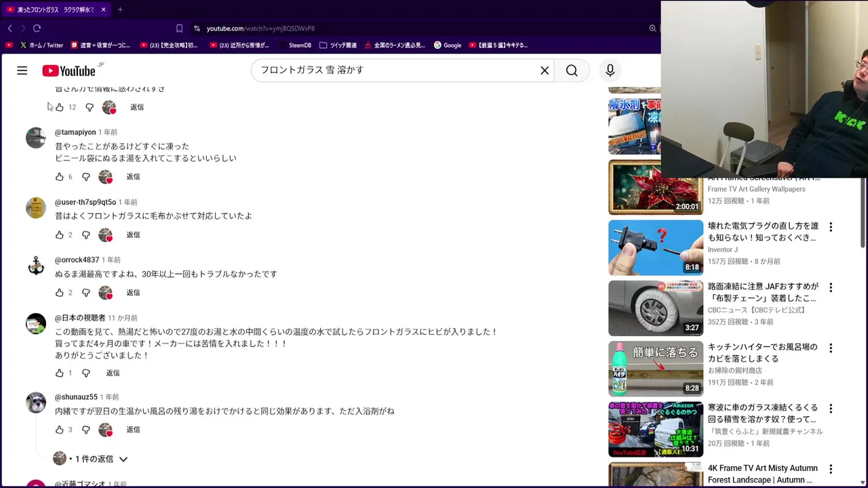This screenshot has width=868, height=488.
Task: Open options for キッチンハイター video
Action: click(831, 348)
